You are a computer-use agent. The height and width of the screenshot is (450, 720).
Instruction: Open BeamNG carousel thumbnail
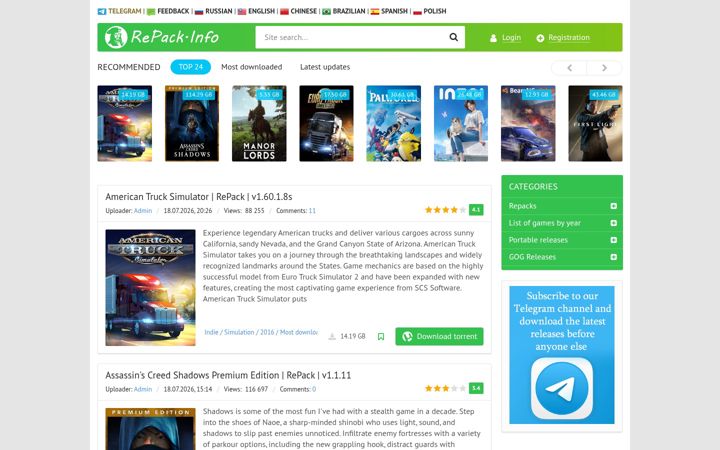tap(528, 124)
